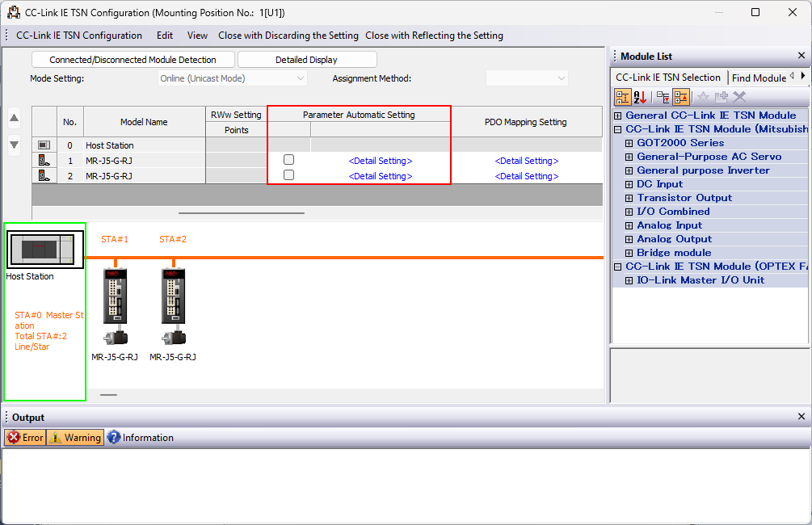The height and width of the screenshot is (525, 812).
Task: Collapse CC-Link IE TSN Module (Mitsubishi) node
Action: 618,129
